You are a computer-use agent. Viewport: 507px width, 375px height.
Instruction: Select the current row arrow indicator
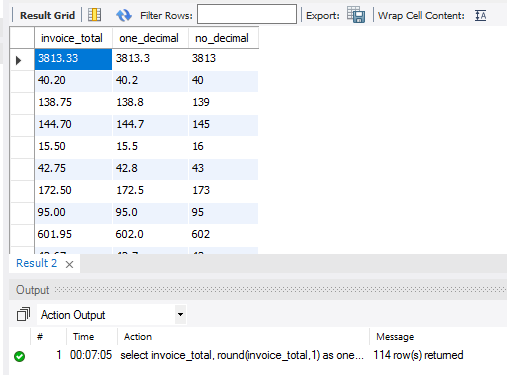[x=19, y=60]
